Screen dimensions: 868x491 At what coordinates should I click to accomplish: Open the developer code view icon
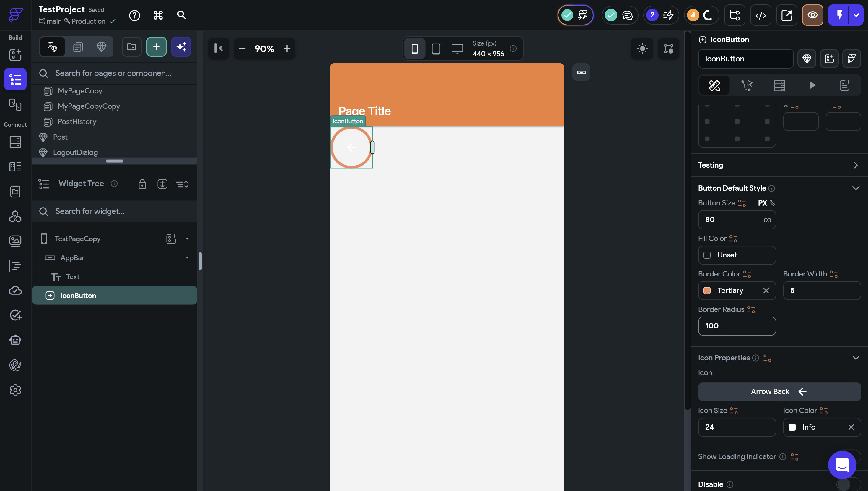click(760, 15)
